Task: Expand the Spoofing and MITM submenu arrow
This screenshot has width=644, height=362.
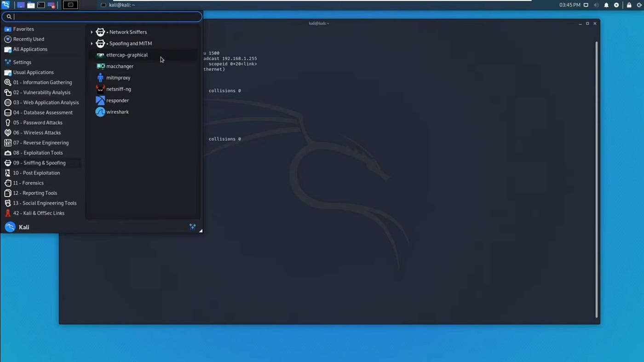Action: pyautogui.click(x=92, y=44)
